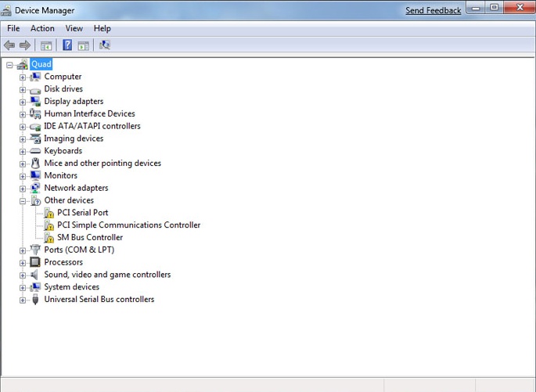536x392 pixels.
Task: Click the PCI Serial Port warning icon
Action: (x=49, y=213)
